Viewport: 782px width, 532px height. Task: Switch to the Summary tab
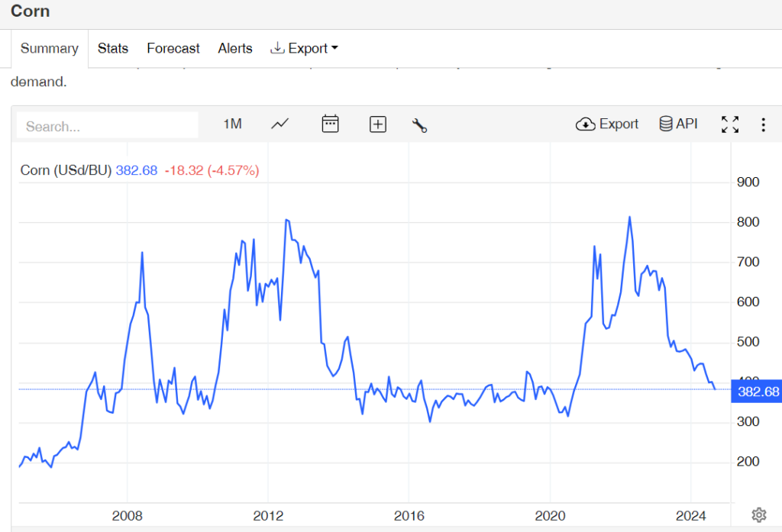[50, 48]
